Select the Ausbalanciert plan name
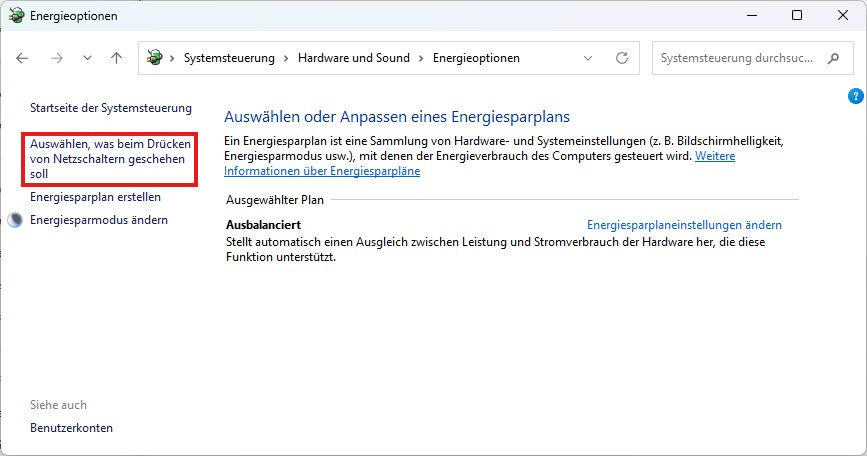The image size is (867, 456). coord(263,225)
